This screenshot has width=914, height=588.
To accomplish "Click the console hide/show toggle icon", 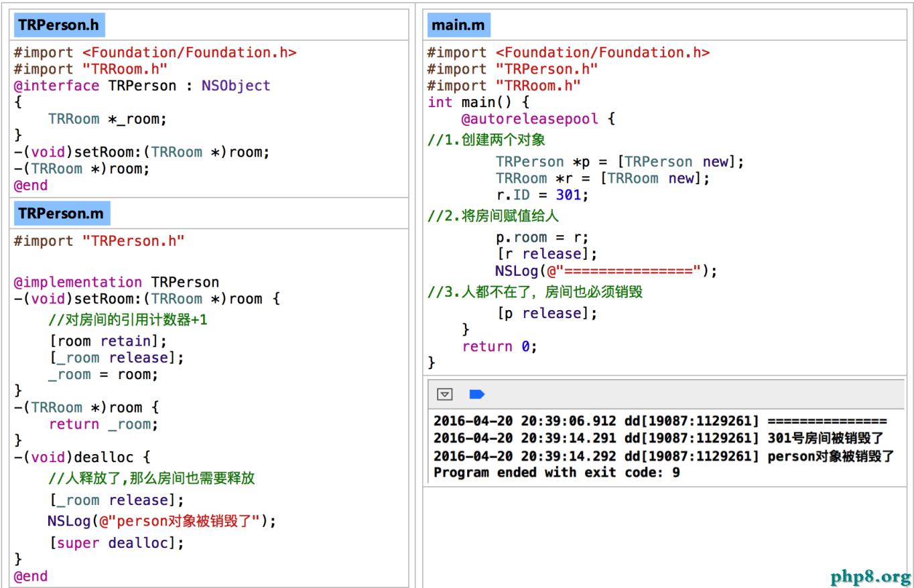I will tap(444, 394).
